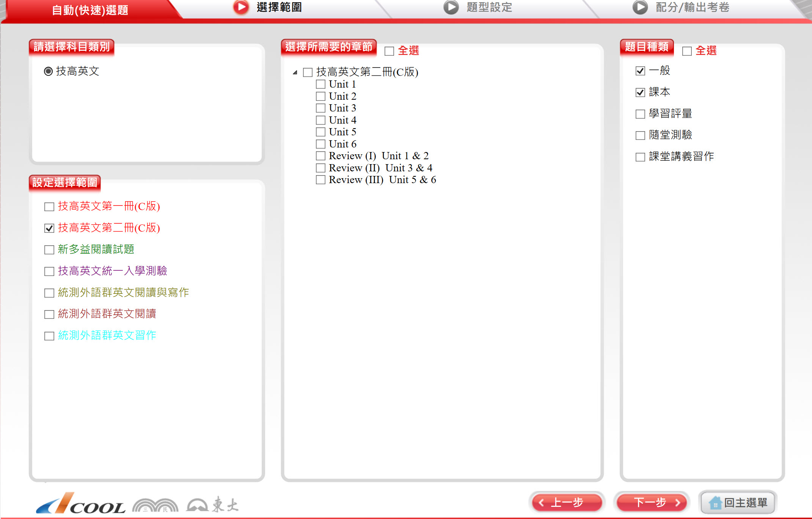Click the 自動(快速)選題 red tab
The image size is (812, 519).
(90, 10)
